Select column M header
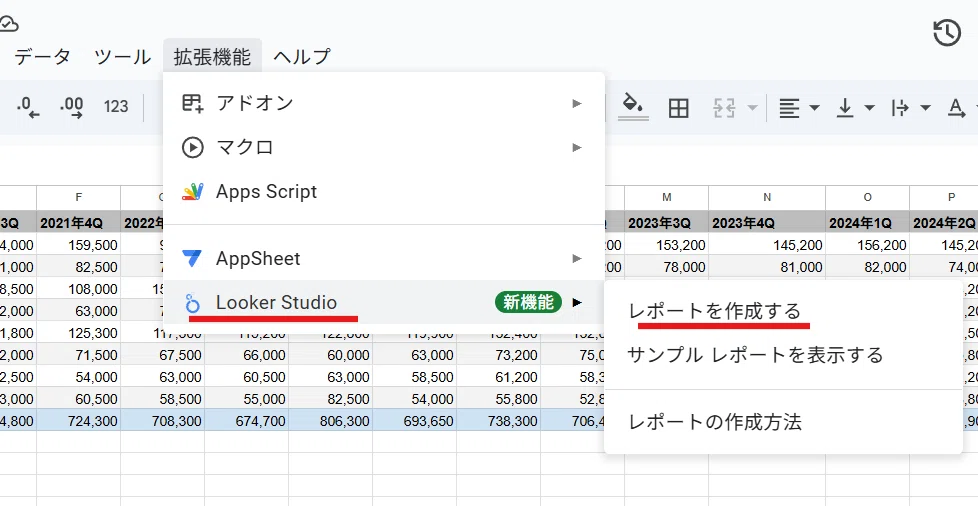978x506 pixels. point(667,197)
